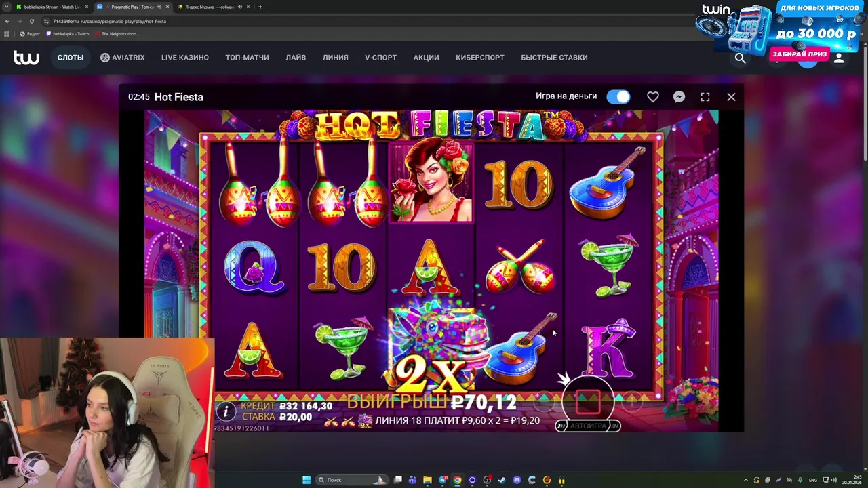This screenshot has height=488, width=868.
Task: Go back in browser history
Action: point(7,21)
